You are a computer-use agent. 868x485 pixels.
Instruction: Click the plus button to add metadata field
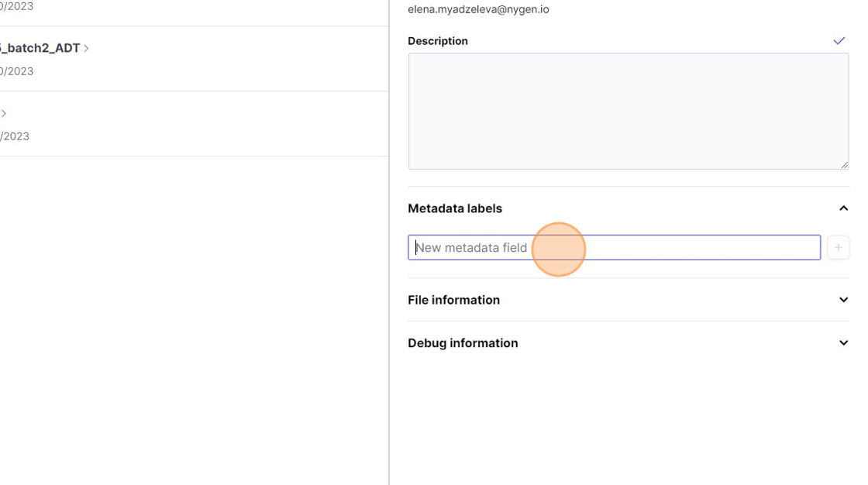coord(838,248)
